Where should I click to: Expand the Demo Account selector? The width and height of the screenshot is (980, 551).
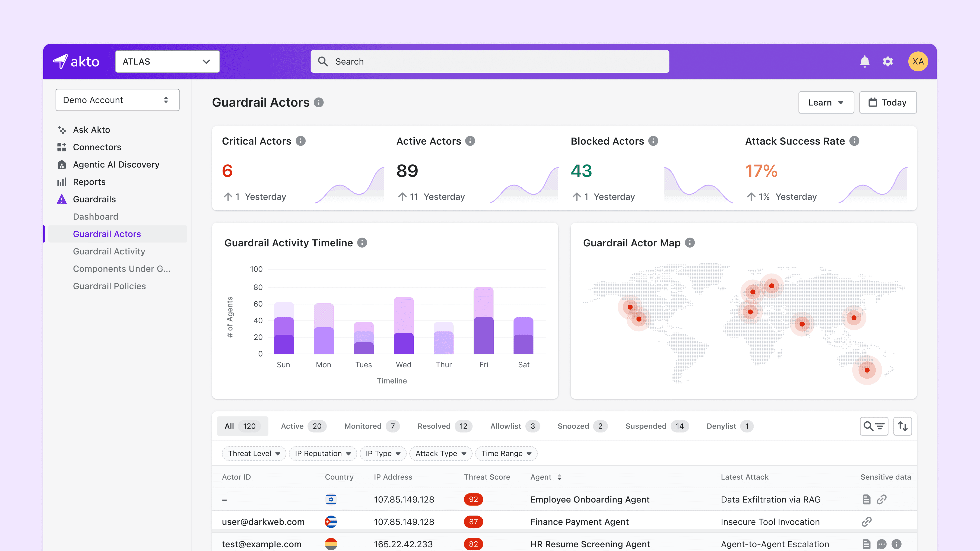[x=117, y=100]
